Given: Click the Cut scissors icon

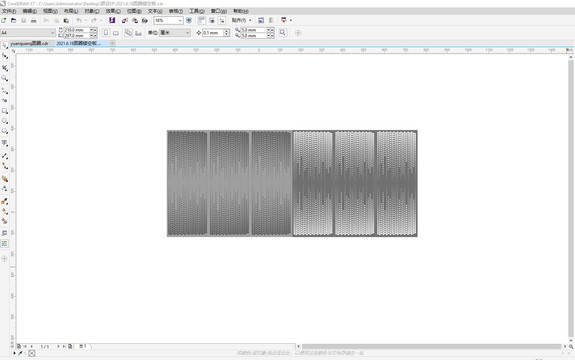Looking at the screenshot, I should click(46, 21).
